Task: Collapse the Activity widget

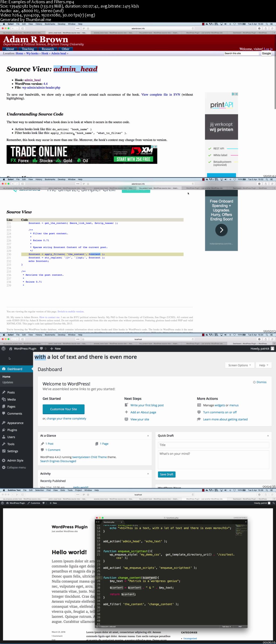Action: (148, 473)
